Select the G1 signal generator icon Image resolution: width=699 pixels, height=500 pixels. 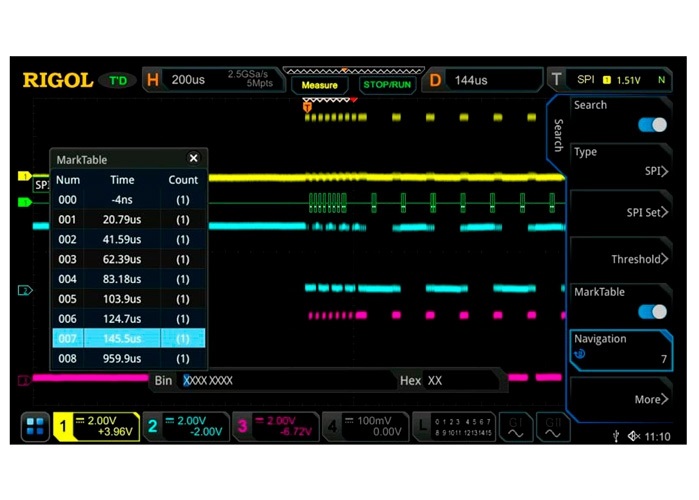tap(516, 427)
